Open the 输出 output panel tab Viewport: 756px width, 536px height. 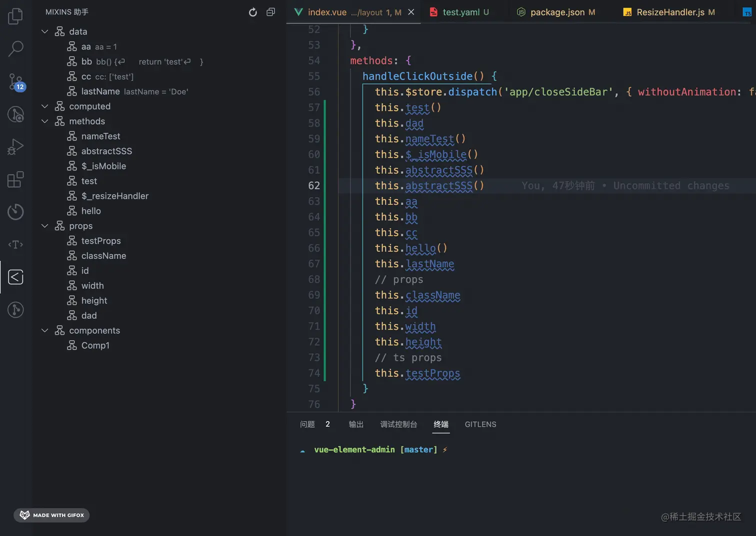[356, 424]
